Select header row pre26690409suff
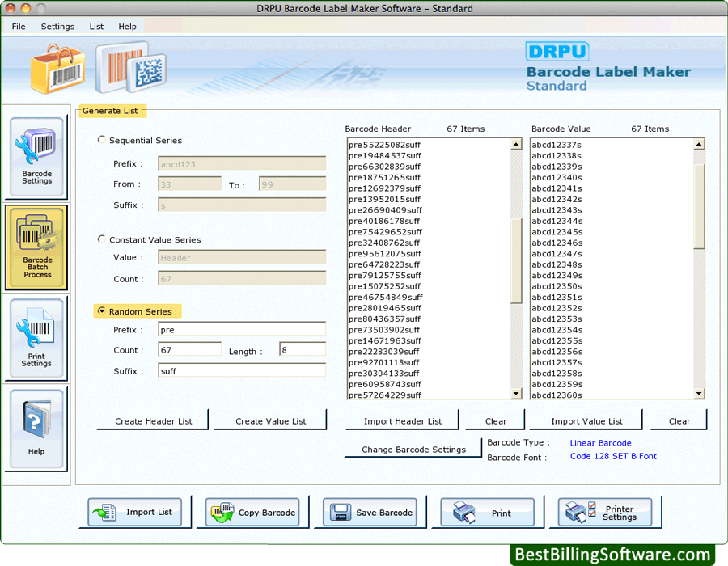Screen dimensions: 728x566 pyautogui.click(x=429, y=210)
